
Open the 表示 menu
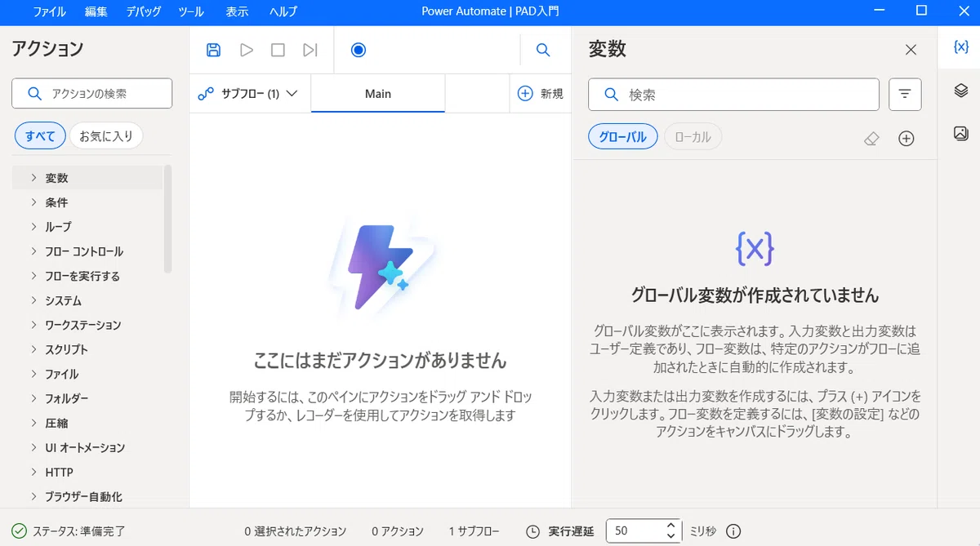tap(237, 11)
